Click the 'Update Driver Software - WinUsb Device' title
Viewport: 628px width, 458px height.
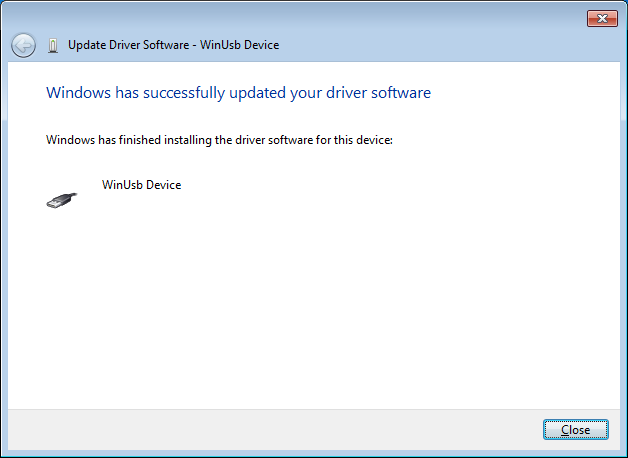pyautogui.click(x=173, y=45)
